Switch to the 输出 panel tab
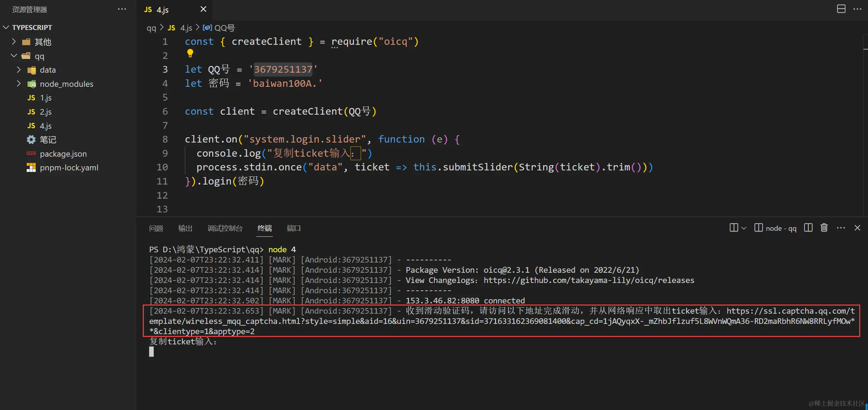Image resolution: width=868 pixels, height=410 pixels. (185, 228)
